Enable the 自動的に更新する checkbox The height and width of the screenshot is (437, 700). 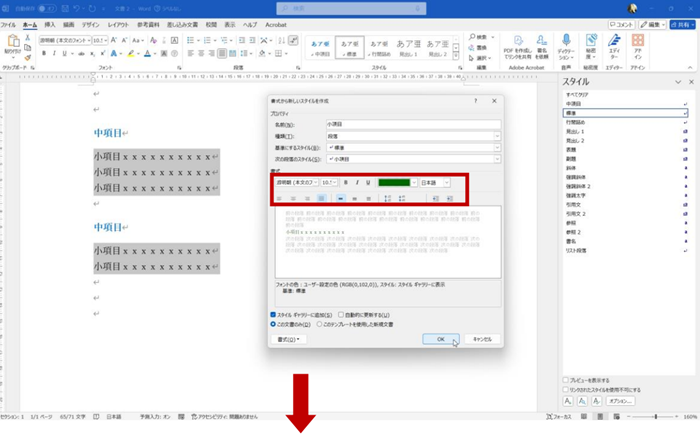[x=339, y=314]
